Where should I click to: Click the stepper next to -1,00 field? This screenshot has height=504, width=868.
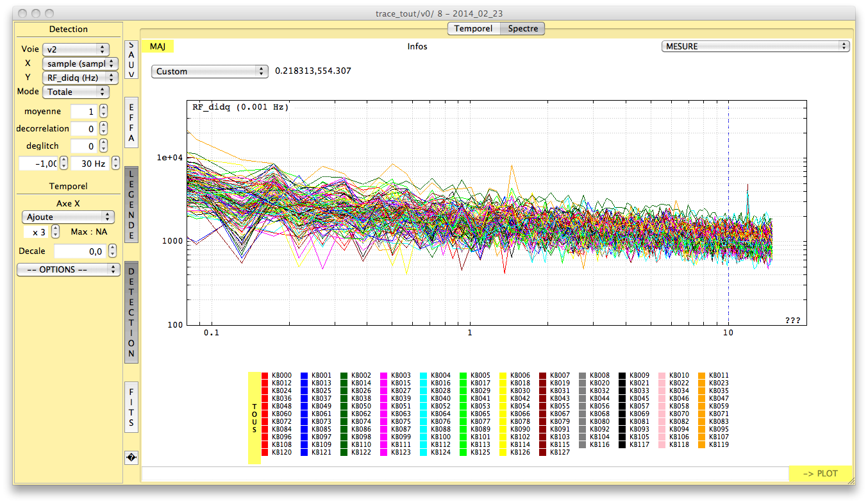coord(63,163)
